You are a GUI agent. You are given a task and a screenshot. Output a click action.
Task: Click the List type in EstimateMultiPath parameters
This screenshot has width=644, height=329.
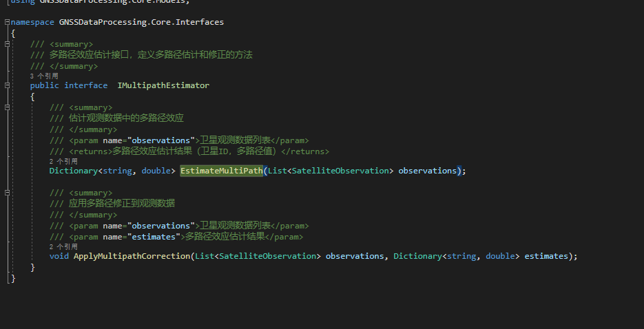pyautogui.click(x=278, y=171)
